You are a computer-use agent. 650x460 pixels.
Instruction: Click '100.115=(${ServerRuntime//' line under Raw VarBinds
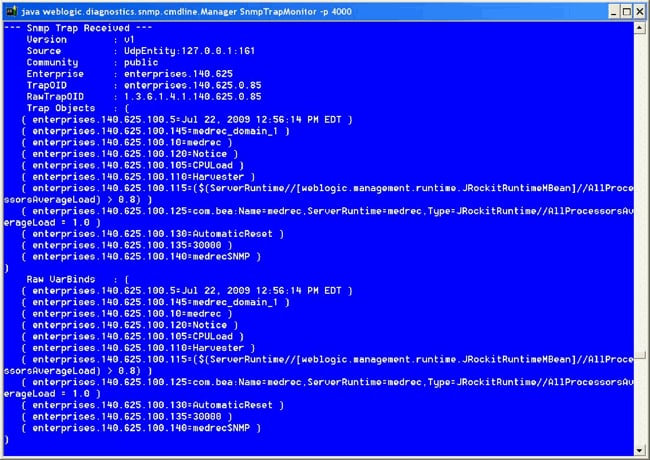(x=327, y=359)
